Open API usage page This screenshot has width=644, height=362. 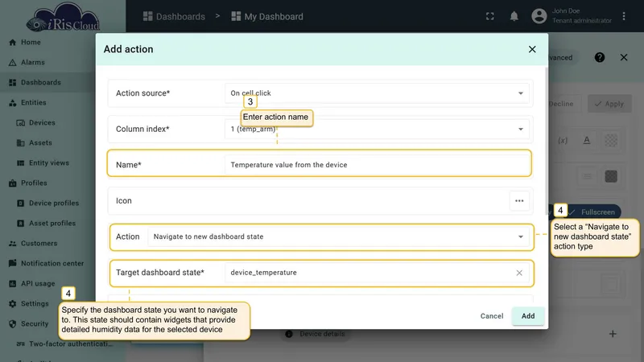[38, 284]
